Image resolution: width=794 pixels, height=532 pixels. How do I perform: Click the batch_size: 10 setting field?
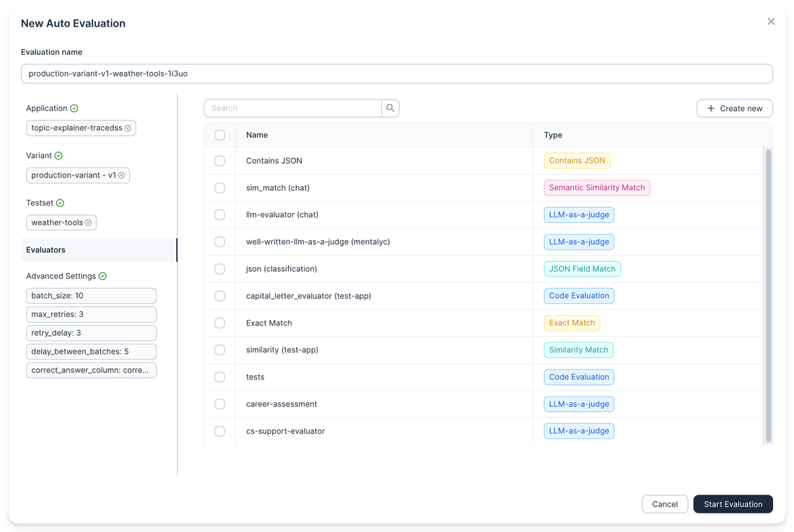[91, 295]
